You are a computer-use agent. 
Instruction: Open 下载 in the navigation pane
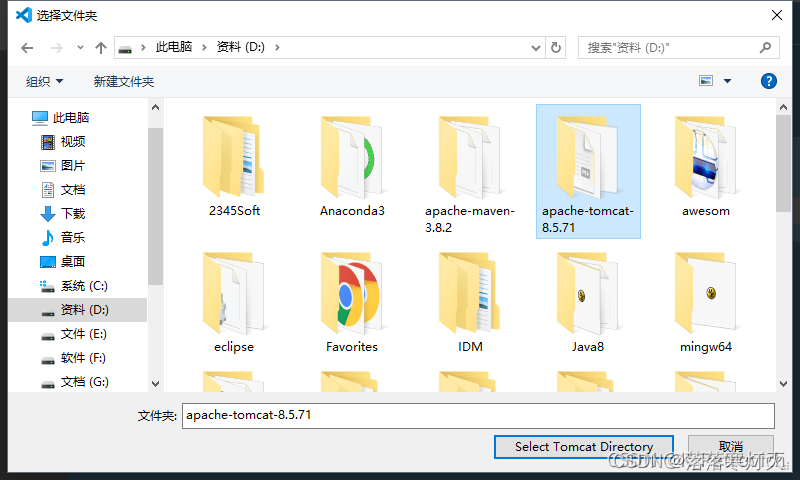click(x=63, y=214)
